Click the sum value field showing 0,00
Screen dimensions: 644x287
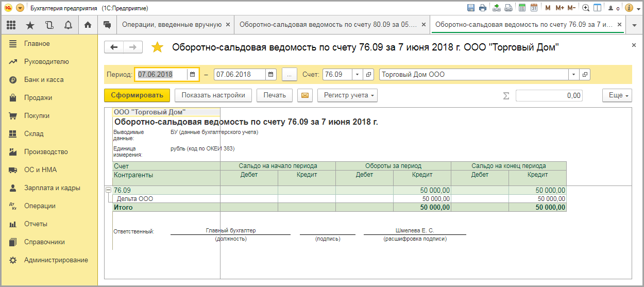point(549,96)
